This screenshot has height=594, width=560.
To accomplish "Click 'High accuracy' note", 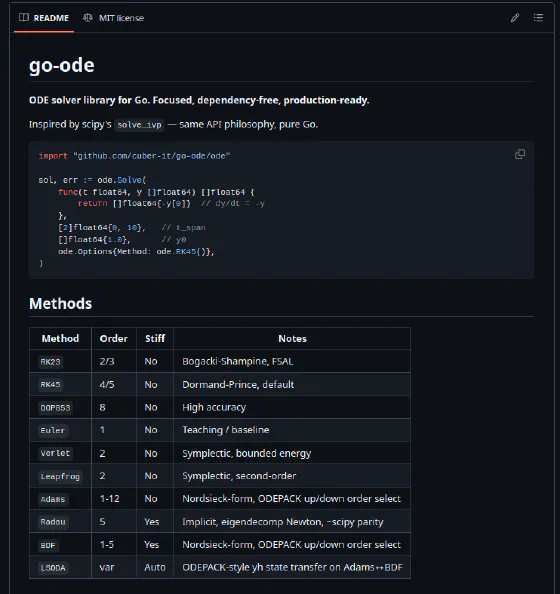I will click(214, 408).
